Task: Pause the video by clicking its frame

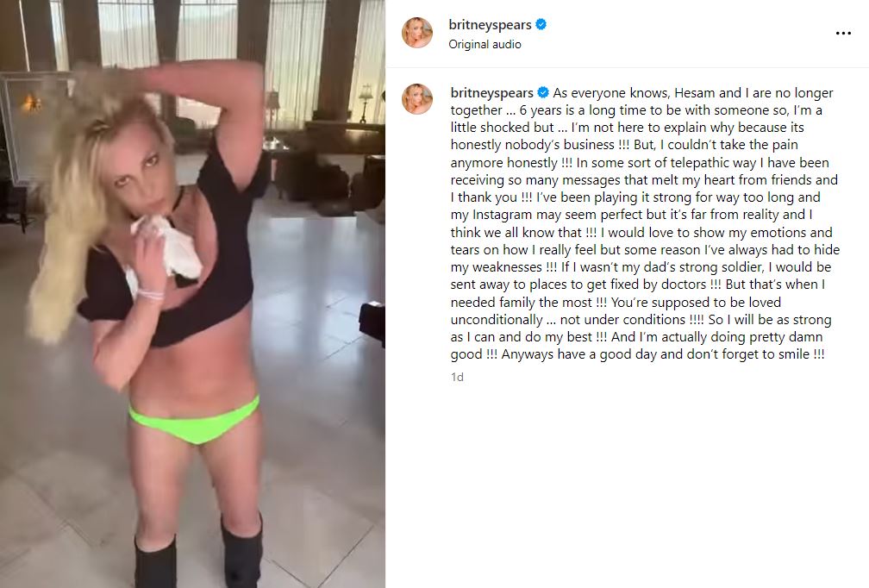Action: [192, 294]
